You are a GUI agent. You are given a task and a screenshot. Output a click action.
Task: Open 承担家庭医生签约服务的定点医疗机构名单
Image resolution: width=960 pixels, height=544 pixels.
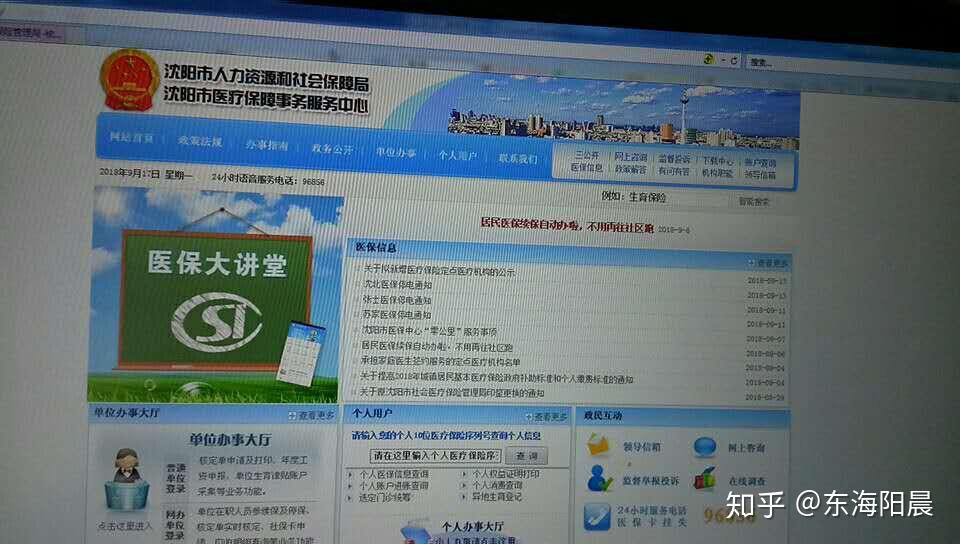(440, 362)
